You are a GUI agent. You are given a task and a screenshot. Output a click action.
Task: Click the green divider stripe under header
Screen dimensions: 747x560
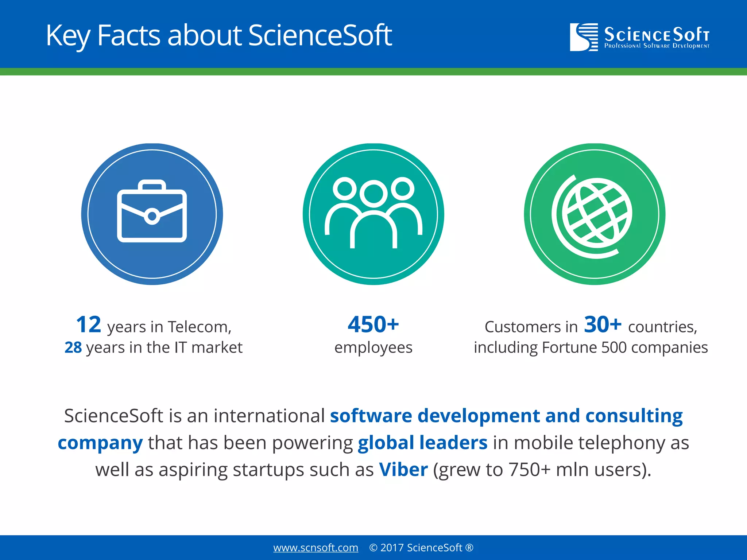coord(373,72)
